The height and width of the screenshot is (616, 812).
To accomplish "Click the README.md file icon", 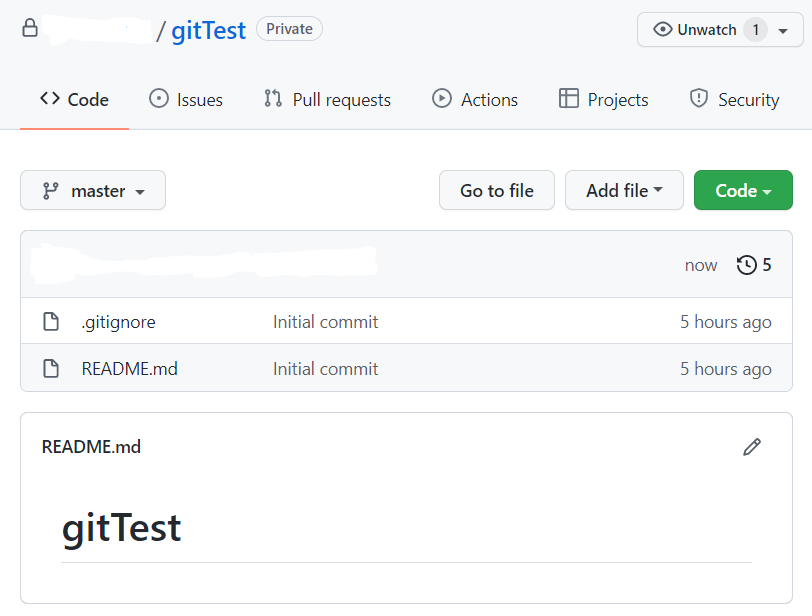I will coord(51,369).
